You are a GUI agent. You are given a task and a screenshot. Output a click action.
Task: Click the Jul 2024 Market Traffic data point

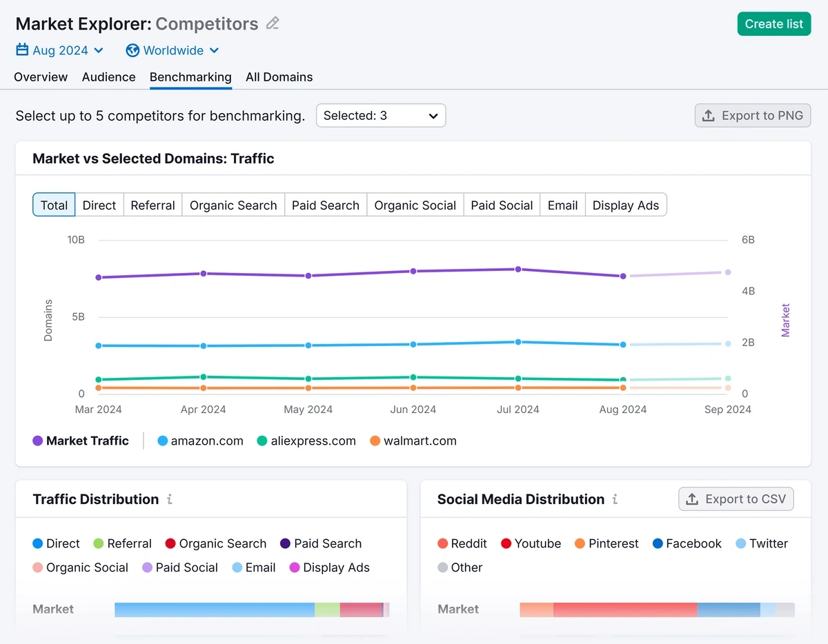[x=518, y=269]
